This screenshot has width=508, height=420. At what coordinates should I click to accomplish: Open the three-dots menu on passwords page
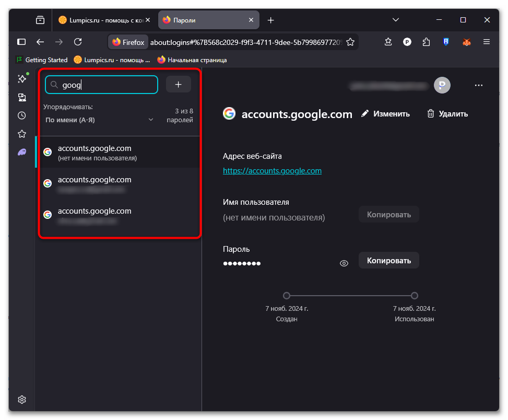click(x=479, y=85)
